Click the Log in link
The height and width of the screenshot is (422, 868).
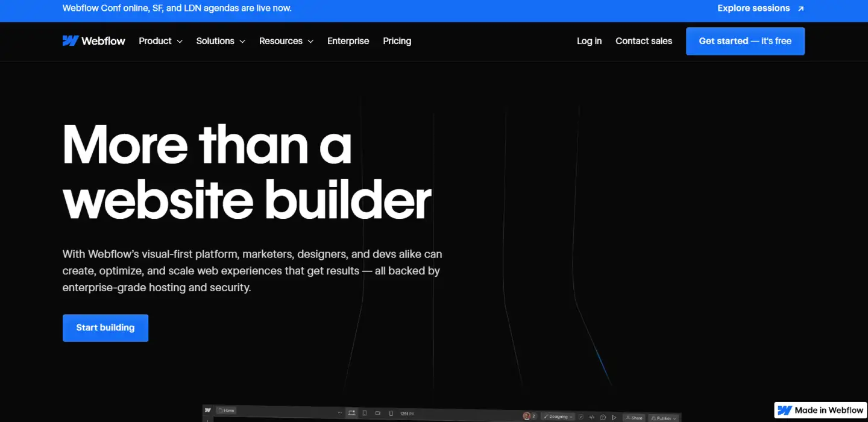(589, 41)
